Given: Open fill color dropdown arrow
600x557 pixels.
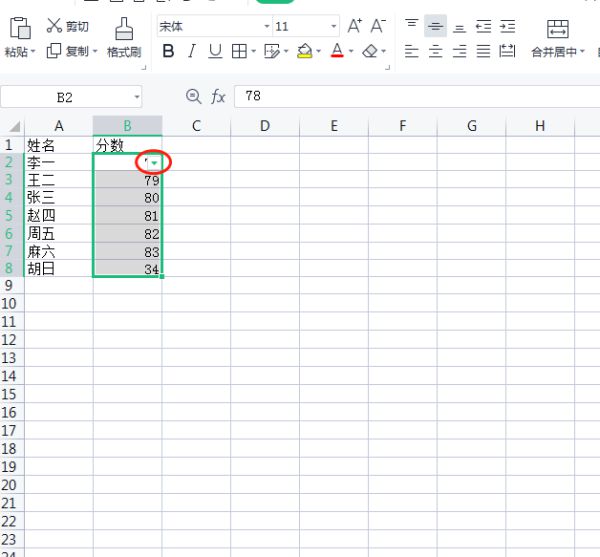Looking at the screenshot, I should click(x=318, y=51).
